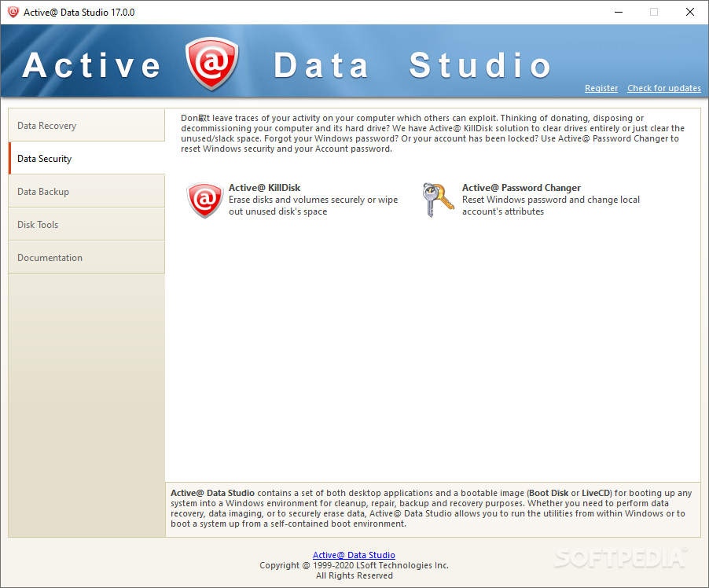
Task: Close the Active@ Data Studio window
Action: click(x=690, y=13)
